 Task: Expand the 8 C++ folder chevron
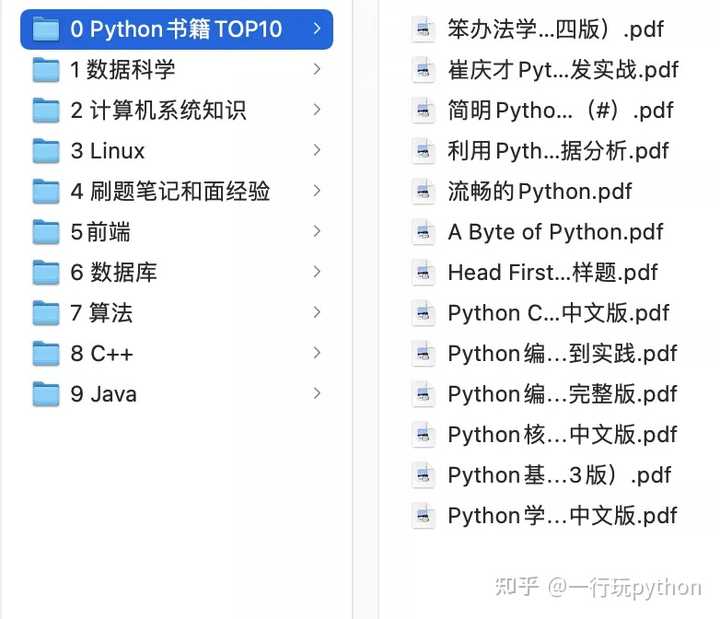click(x=316, y=353)
